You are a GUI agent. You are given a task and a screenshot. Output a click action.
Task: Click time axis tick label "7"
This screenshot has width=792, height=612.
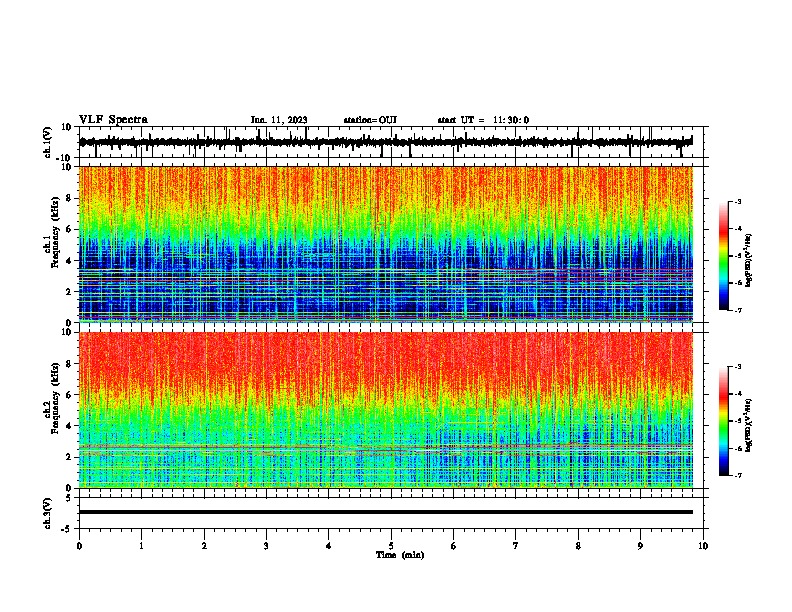point(516,546)
